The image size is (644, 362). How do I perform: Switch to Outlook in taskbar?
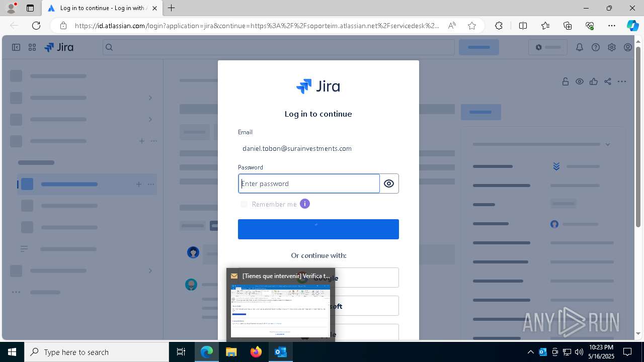click(281, 352)
